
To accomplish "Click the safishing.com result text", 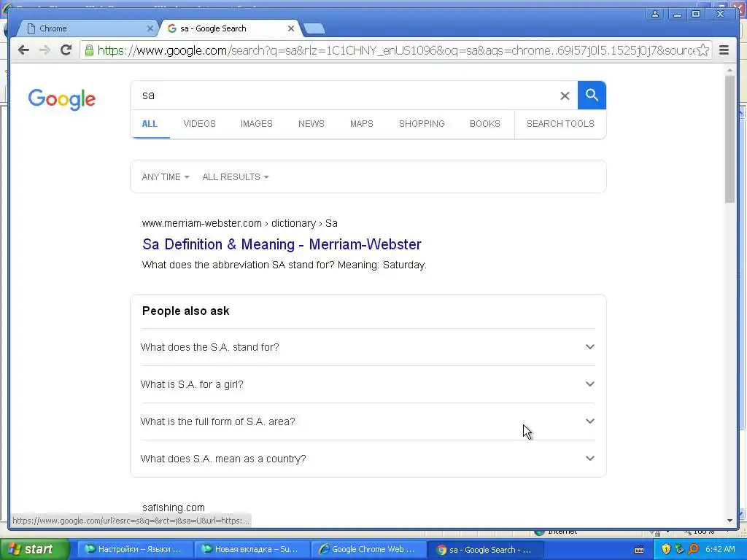I will pos(174,507).
